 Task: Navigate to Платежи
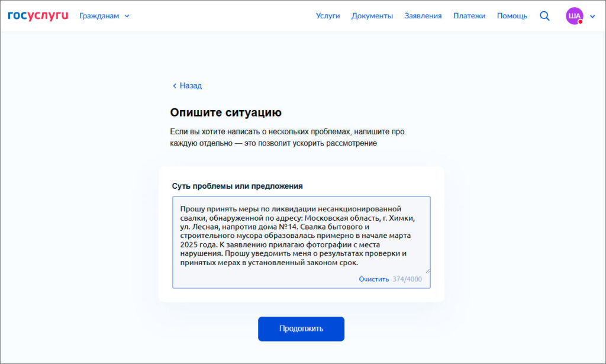click(469, 16)
